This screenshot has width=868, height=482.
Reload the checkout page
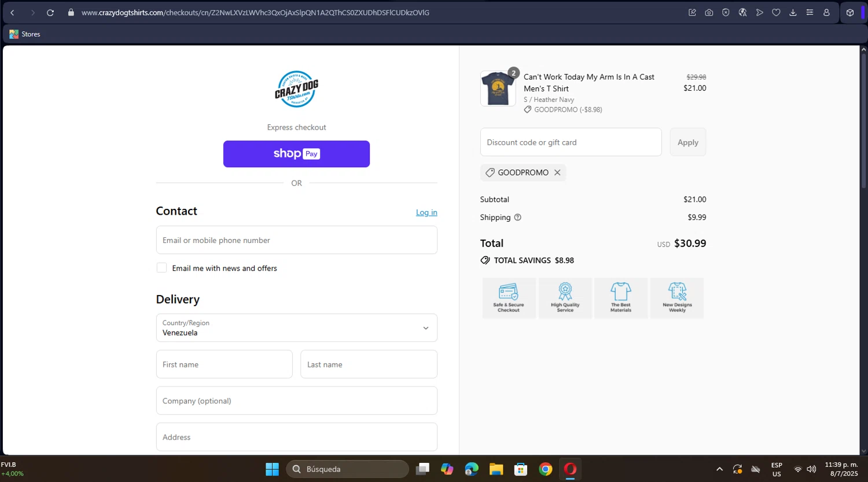click(x=50, y=13)
